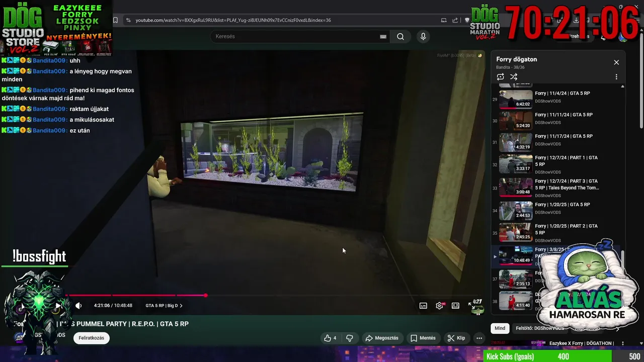Toggle subtitles with the captions button
The height and width of the screenshot is (362, 644).
[423, 306]
